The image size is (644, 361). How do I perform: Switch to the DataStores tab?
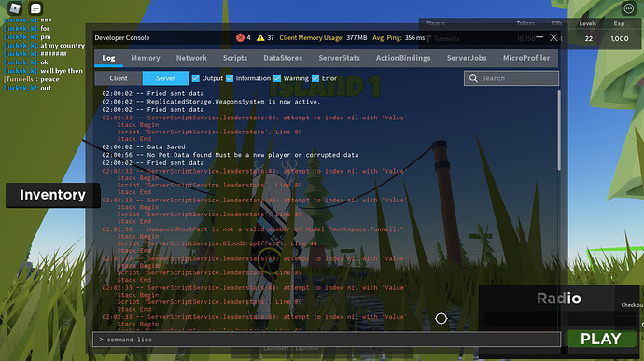(283, 58)
